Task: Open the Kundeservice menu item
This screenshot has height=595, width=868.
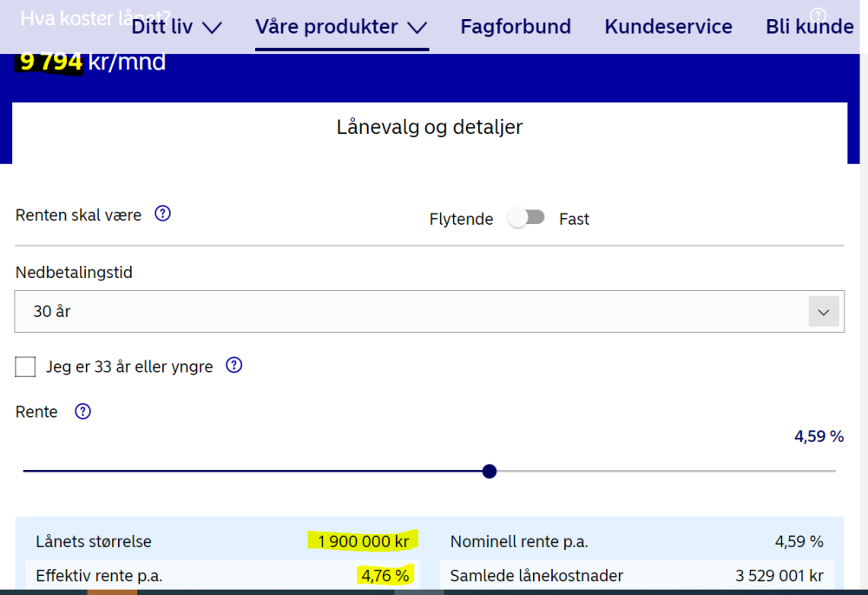Action: [x=668, y=27]
